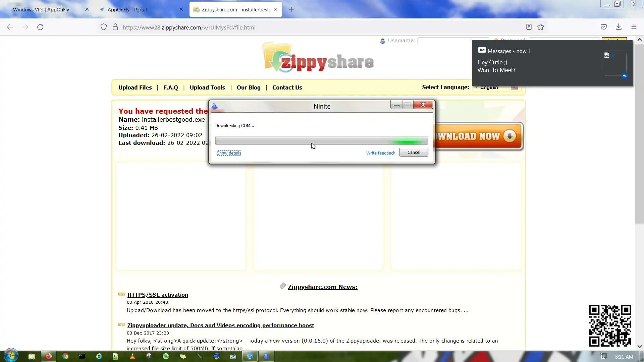644x362 pixels.
Task: Open the Firefox hamburger menu
Action: point(634,27)
